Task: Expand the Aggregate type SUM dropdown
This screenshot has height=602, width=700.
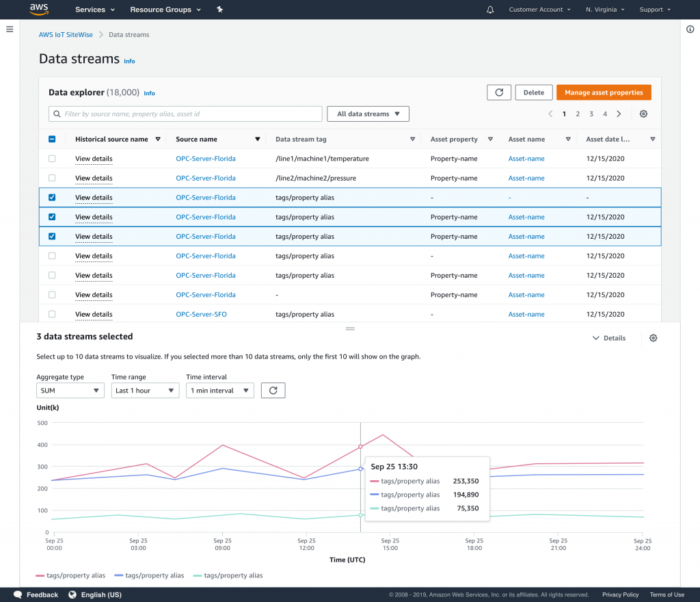Action: click(70, 391)
